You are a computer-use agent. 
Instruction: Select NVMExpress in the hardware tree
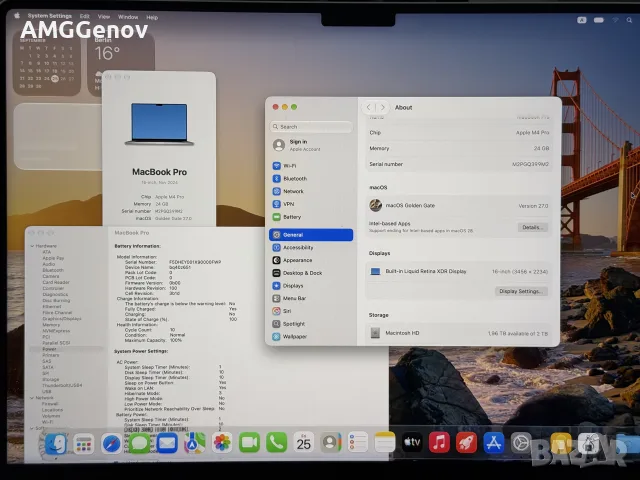[x=56, y=331]
